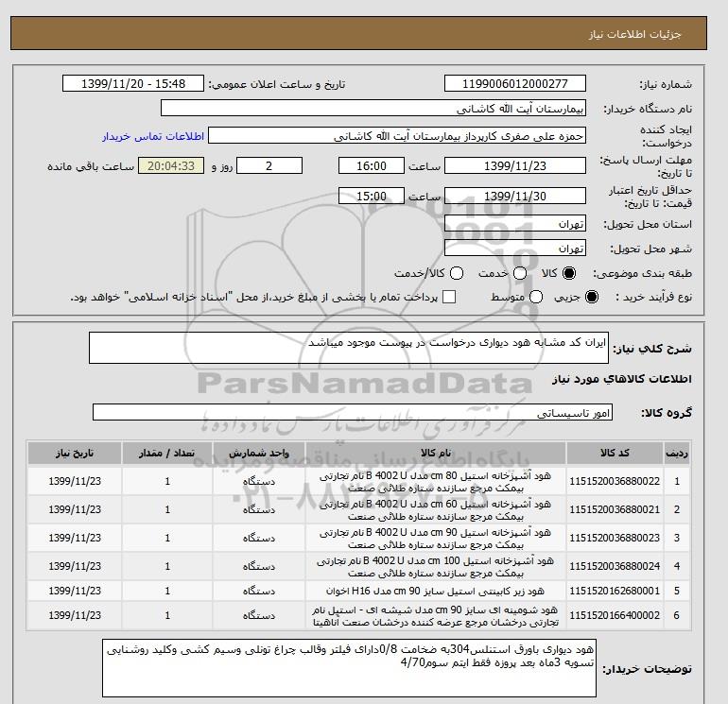Click the هود زیر کابینتی H16 اخوان item

[x=436, y=591]
